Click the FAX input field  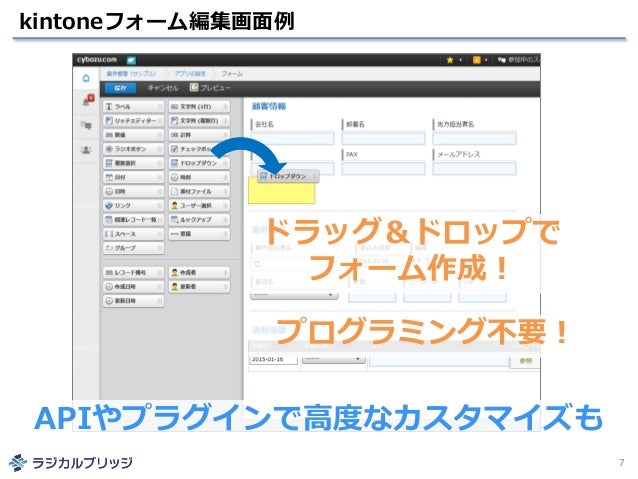tap(383, 168)
